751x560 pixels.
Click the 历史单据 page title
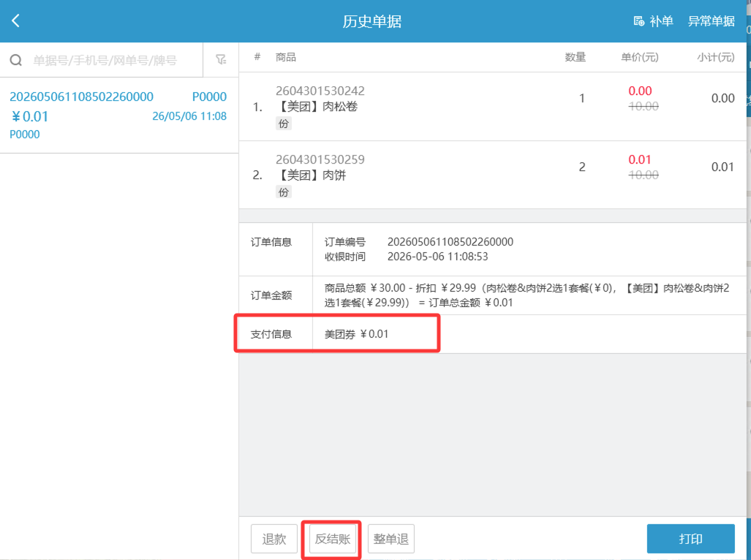coord(371,21)
